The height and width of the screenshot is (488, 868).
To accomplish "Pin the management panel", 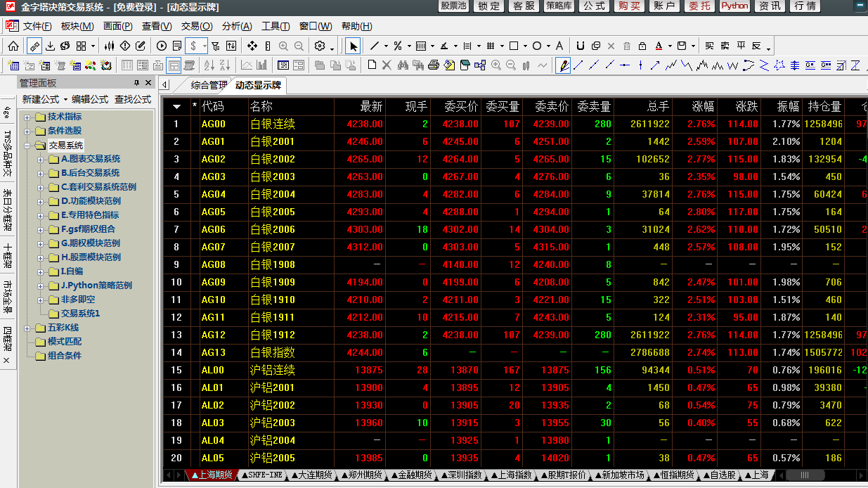I will [137, 83].
